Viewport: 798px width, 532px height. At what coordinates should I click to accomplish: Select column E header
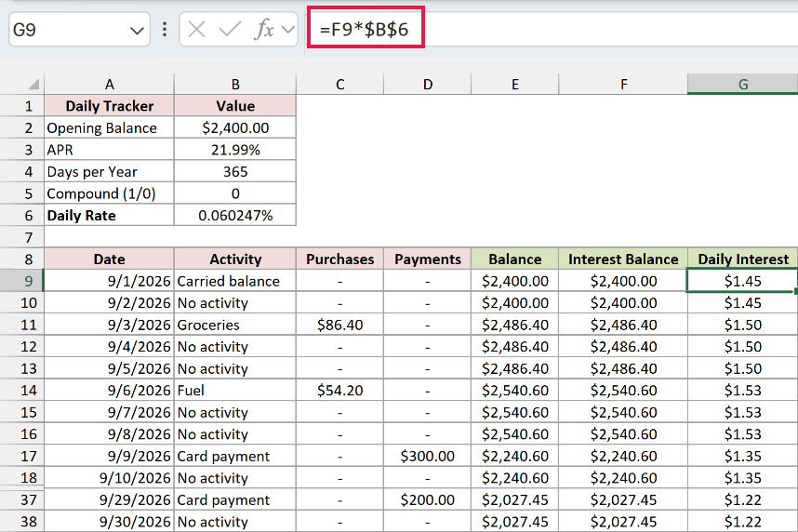(x=515, y=85)
